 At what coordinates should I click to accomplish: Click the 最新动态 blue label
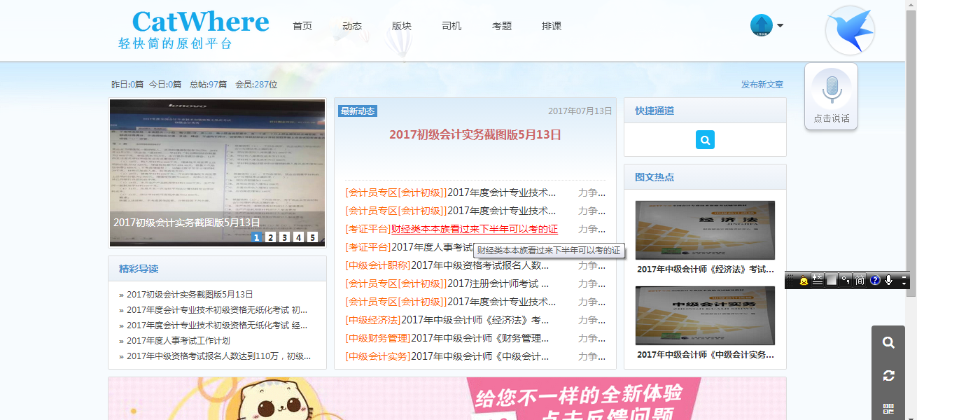[x=358, y=111]
